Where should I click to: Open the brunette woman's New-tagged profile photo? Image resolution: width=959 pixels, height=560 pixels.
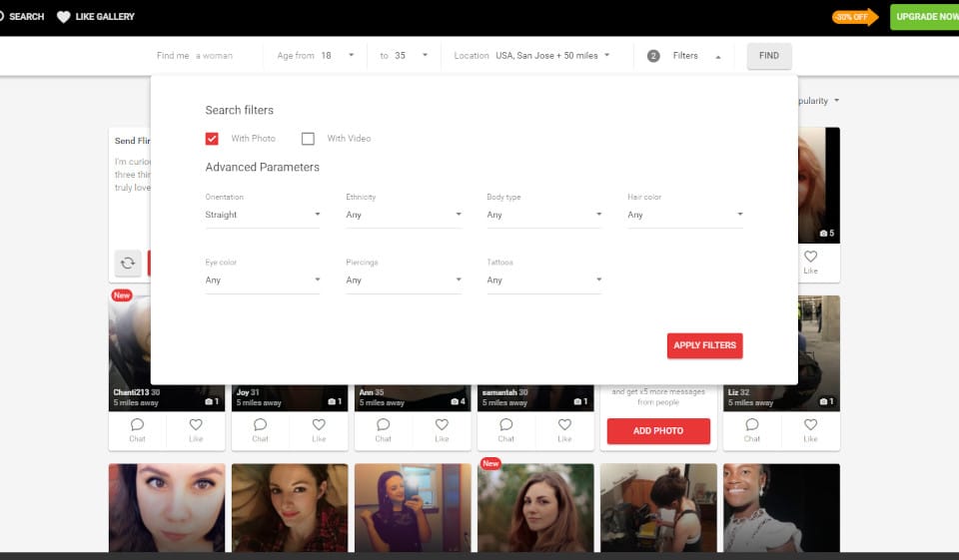(535, 507)
